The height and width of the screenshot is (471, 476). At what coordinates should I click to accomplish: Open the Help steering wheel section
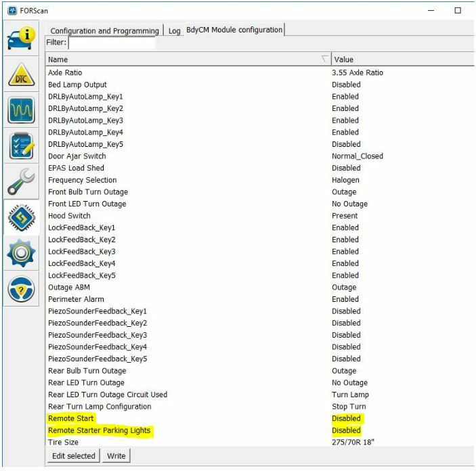(x=21, y=289)
